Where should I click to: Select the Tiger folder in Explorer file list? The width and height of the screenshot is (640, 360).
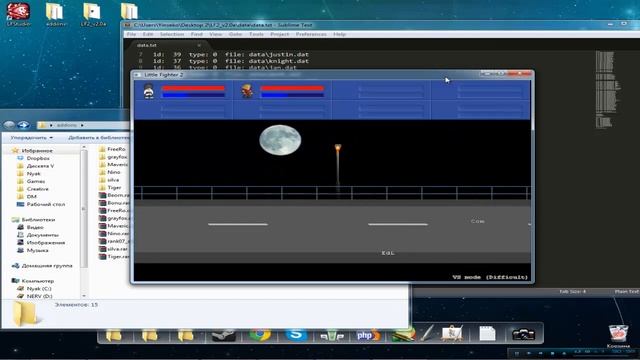[x=111, y=188]
